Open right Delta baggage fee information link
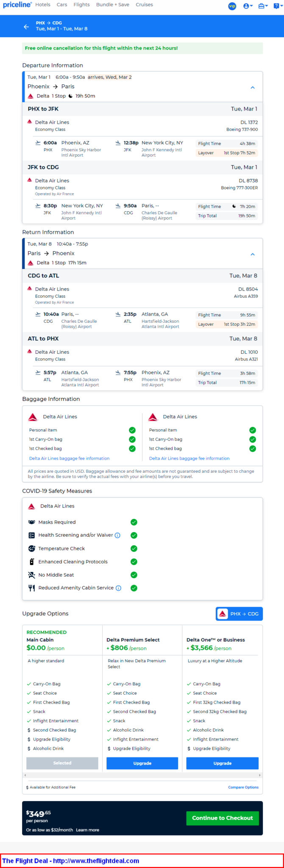 [189, 458]
